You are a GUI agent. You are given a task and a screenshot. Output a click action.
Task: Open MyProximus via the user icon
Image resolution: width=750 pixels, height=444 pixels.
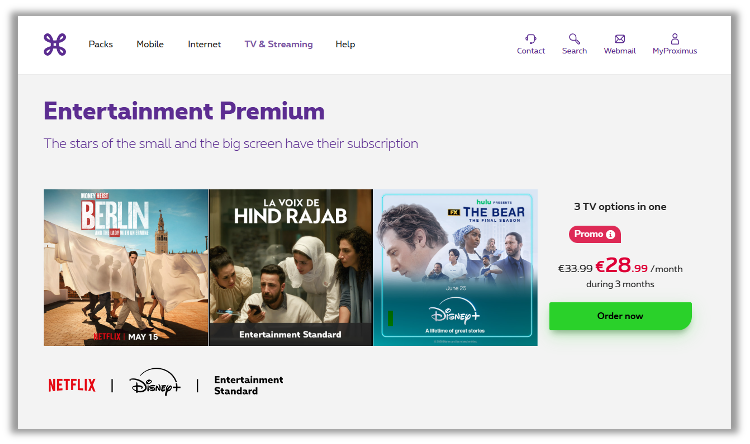674,39
